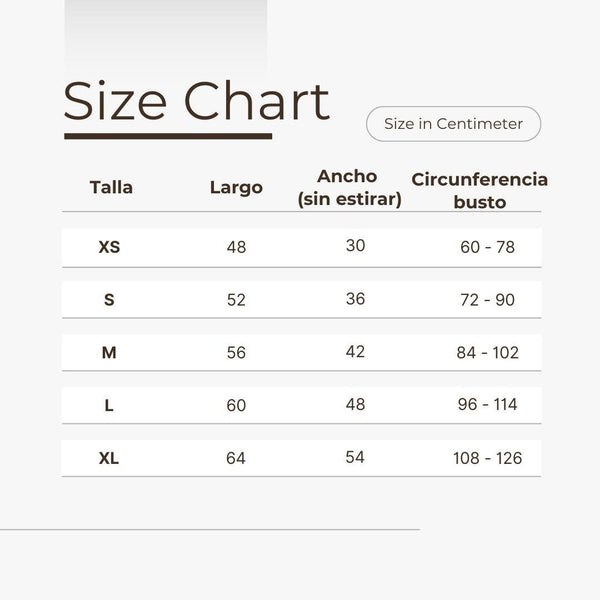The height and width of the screenshot is (600, 600).
Task: Click the Ancho (sin estirar) header
Action: (349, 188)
